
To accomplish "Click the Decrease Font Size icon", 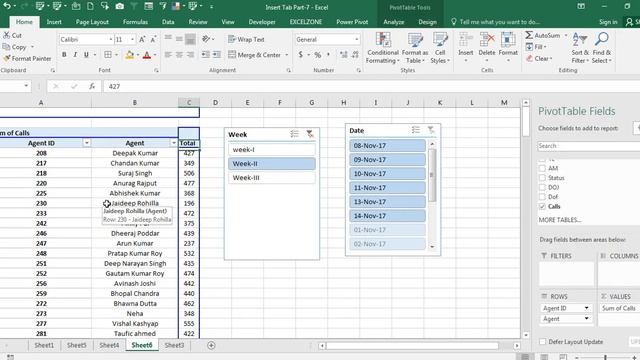I will click(x=153, y=40).
